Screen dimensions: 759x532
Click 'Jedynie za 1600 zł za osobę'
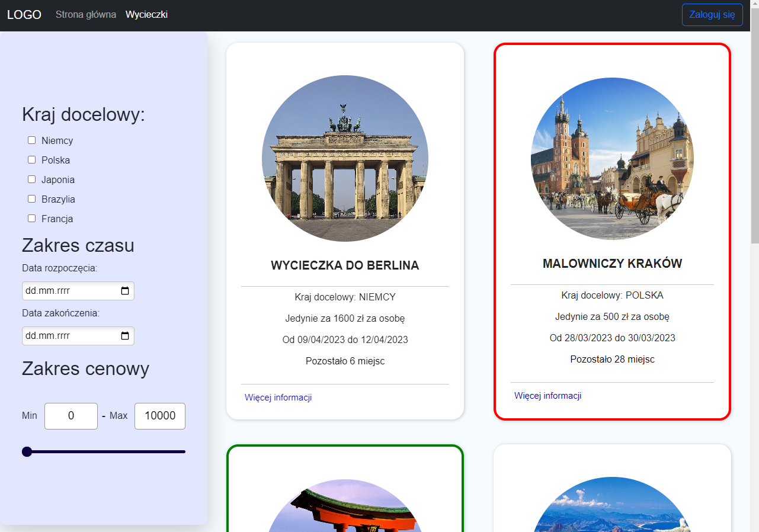pyautogui.click(x=345, y=318)
